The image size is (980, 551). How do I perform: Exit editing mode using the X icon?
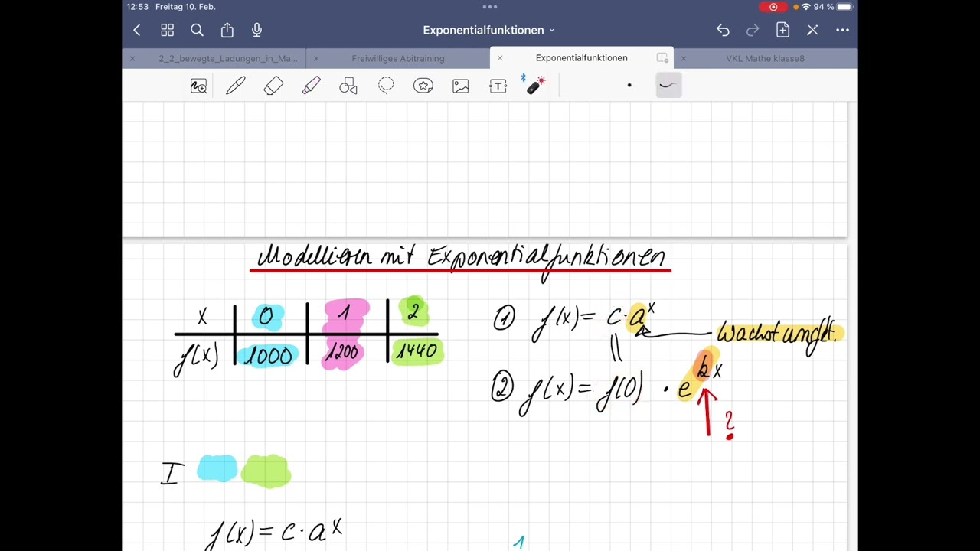click(x=812, y=30)
